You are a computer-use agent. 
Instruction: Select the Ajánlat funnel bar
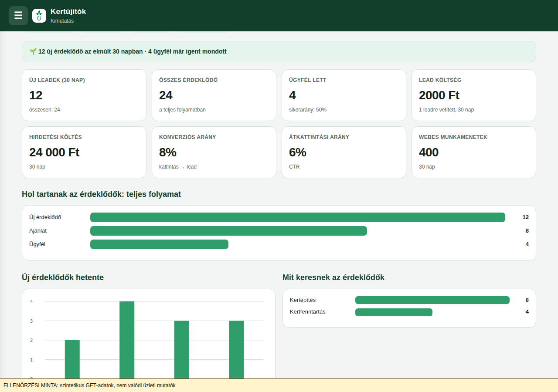pos(228,231)
